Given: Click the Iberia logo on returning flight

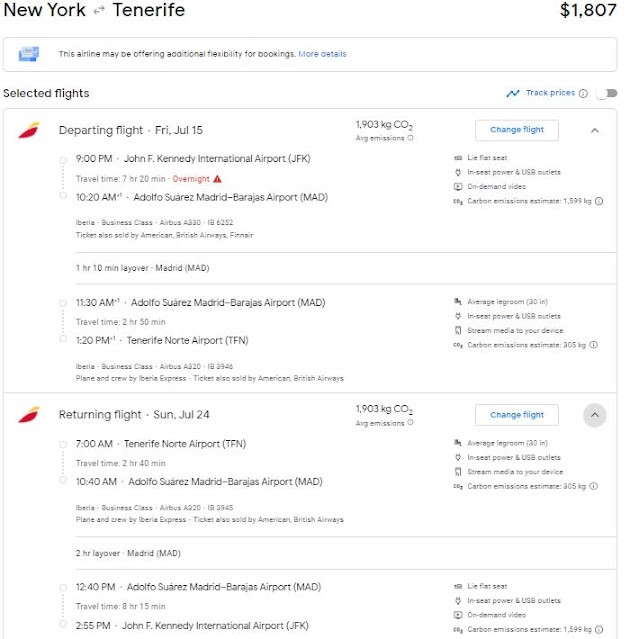Looking at the screenshot, I should pos(29,414).
